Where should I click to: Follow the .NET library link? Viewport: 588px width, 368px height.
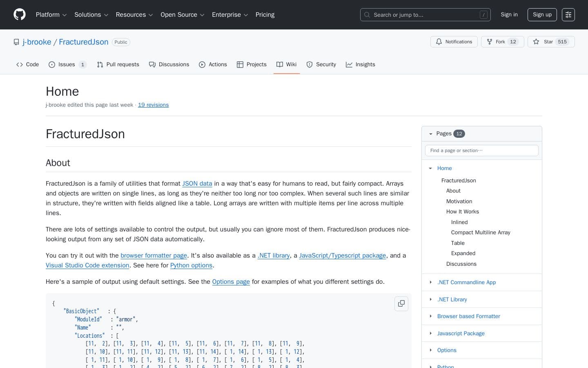[274, 256]
